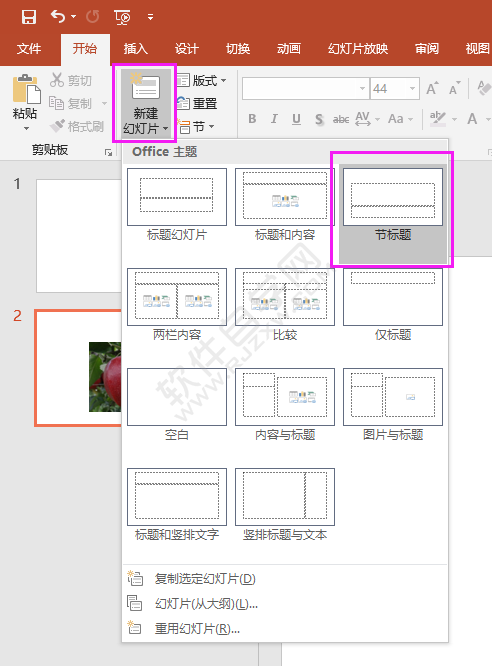This screenshot has height=666, width=492.
Task: Toggle Bold formatting
Action: pos(252,119)
